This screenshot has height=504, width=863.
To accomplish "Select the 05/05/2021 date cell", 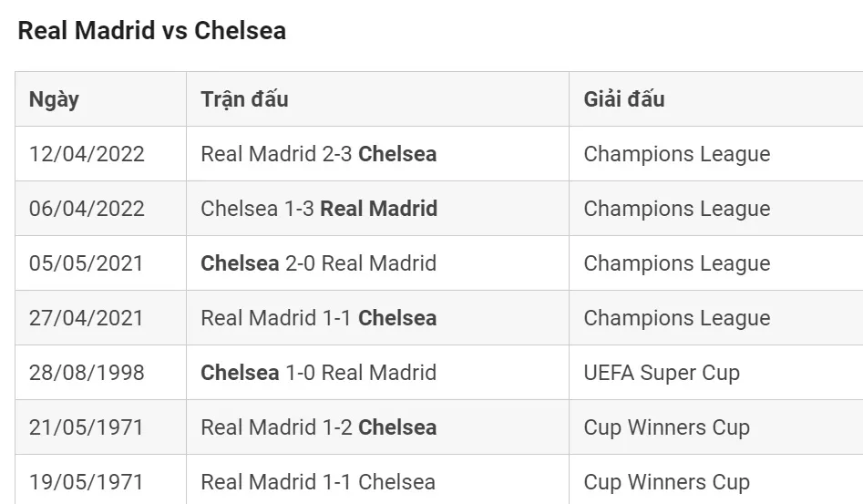I will pos(87,263).
